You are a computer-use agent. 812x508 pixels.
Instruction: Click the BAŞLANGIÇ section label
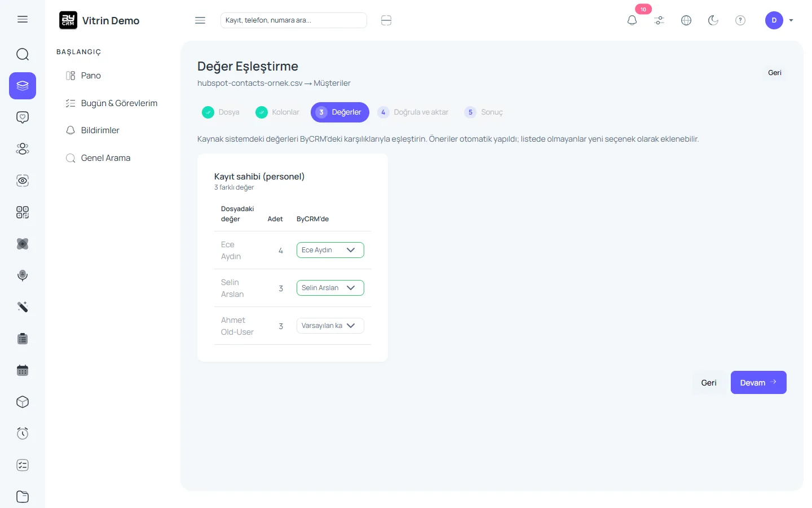(78, 52)
